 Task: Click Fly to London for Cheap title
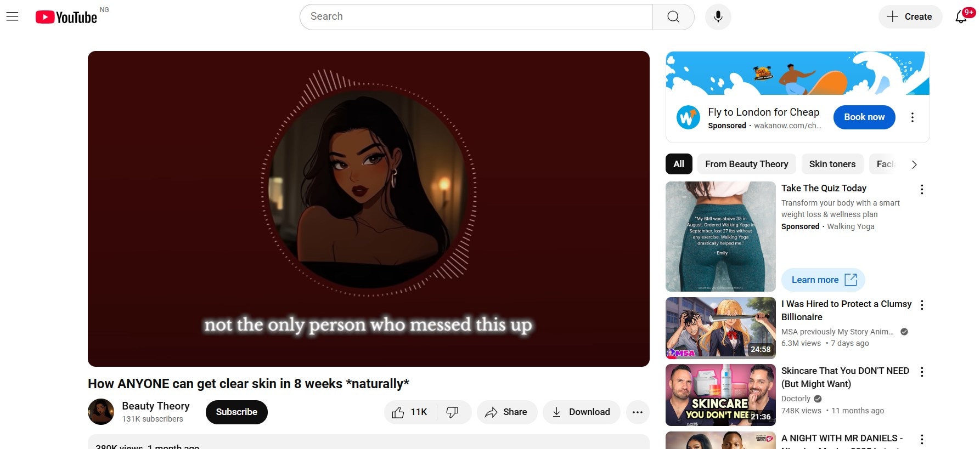[x=763, y=112]
